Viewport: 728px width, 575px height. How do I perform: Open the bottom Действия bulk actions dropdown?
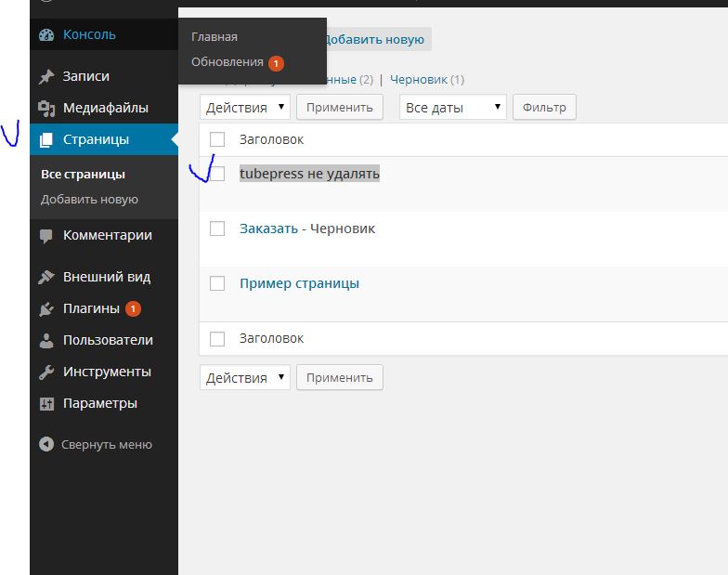pyautogui.click(x=245, y=377)
